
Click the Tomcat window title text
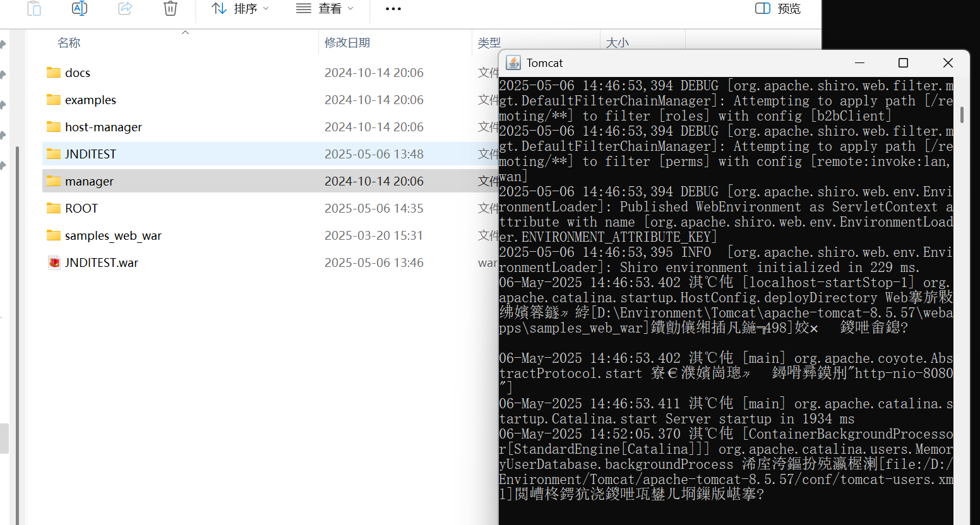coord(544,63)
